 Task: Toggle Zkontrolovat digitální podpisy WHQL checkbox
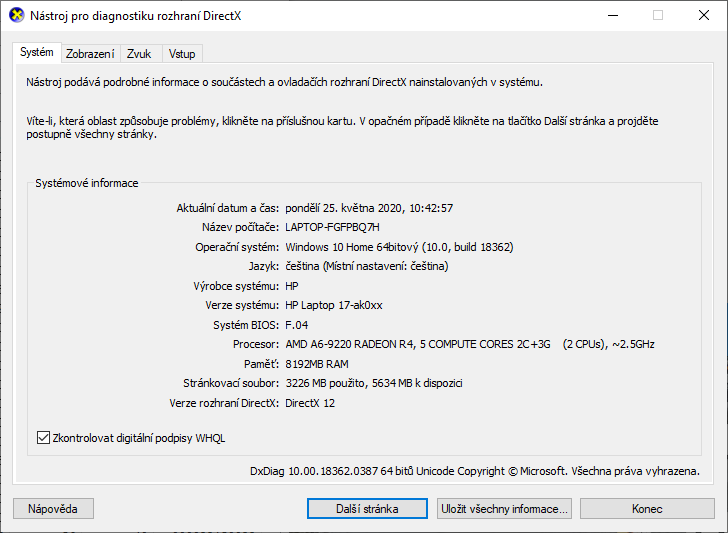tap(43, 437)
